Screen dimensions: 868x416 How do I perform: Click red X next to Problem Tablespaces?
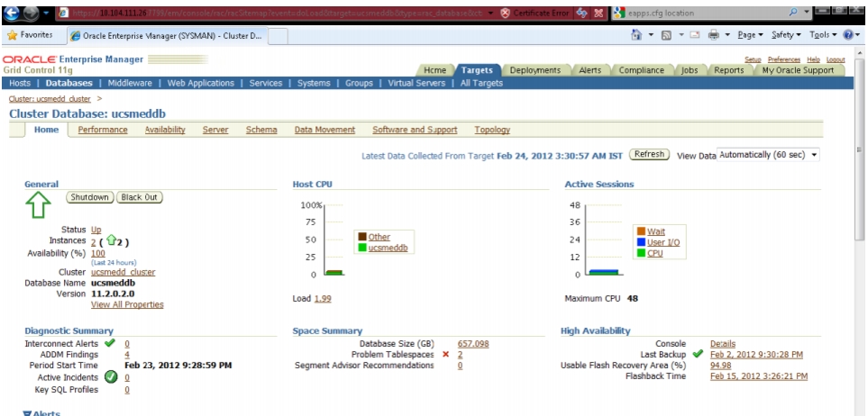point(445,354)
